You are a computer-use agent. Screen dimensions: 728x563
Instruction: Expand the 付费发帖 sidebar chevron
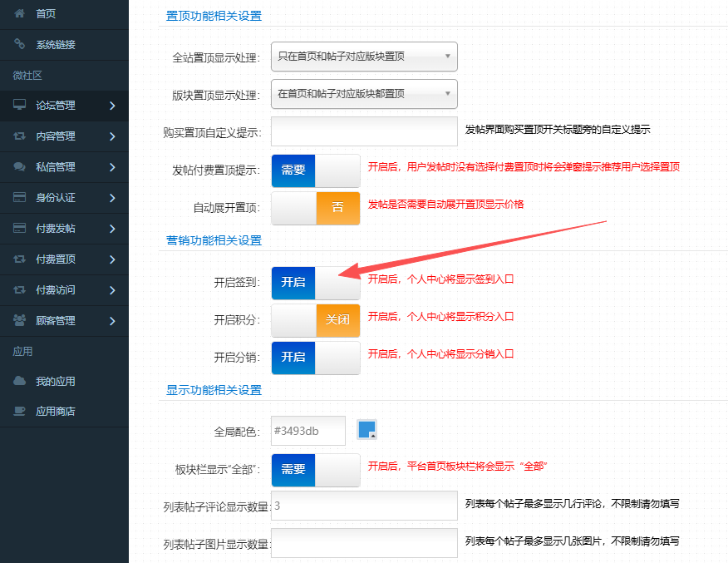pos(112,229)
